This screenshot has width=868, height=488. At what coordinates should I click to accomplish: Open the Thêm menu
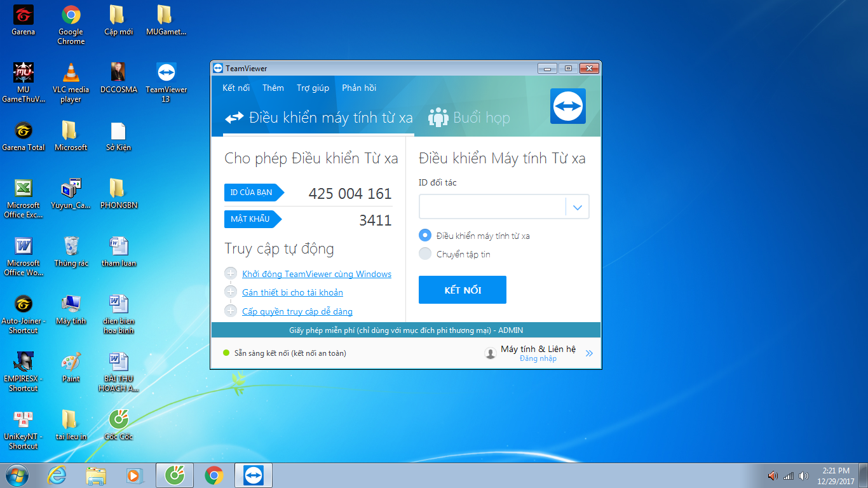pos(273,88)
